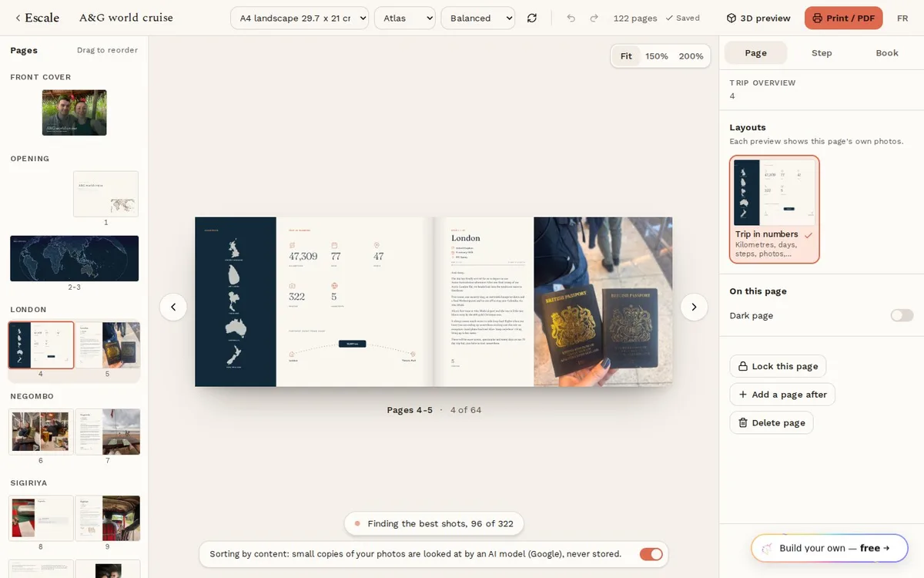Switch to the Step tab

point(822,52)
